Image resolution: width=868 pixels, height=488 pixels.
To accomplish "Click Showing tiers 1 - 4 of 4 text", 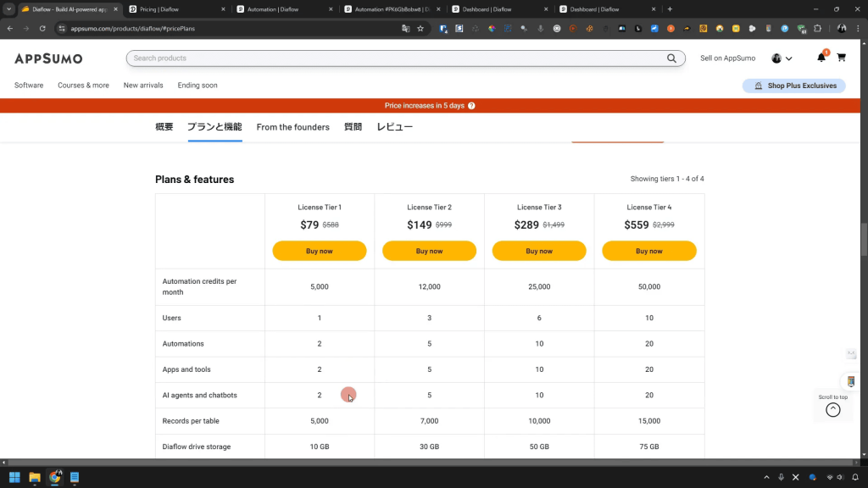I will pos(667,179).
